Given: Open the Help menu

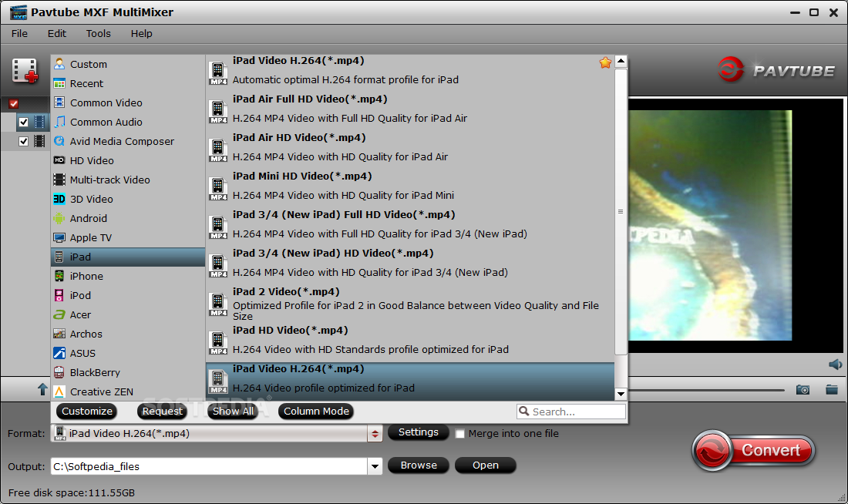Looking at the screenshot, I should 142,34.
